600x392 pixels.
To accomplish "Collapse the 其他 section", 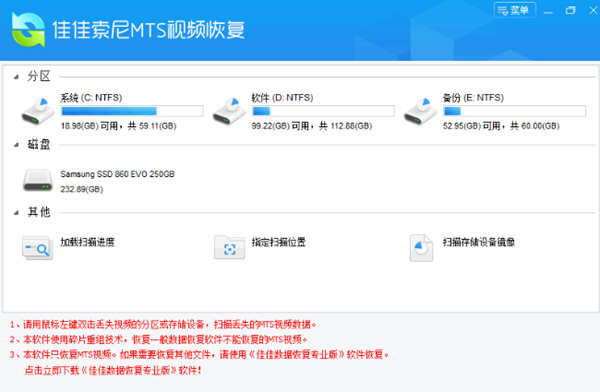I will (x=16, y=212).
